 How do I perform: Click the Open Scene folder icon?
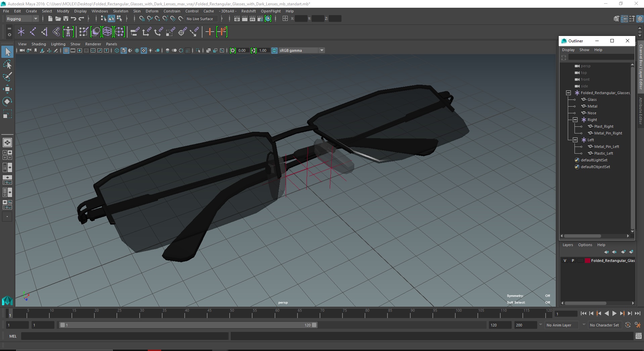coord(58,19)
